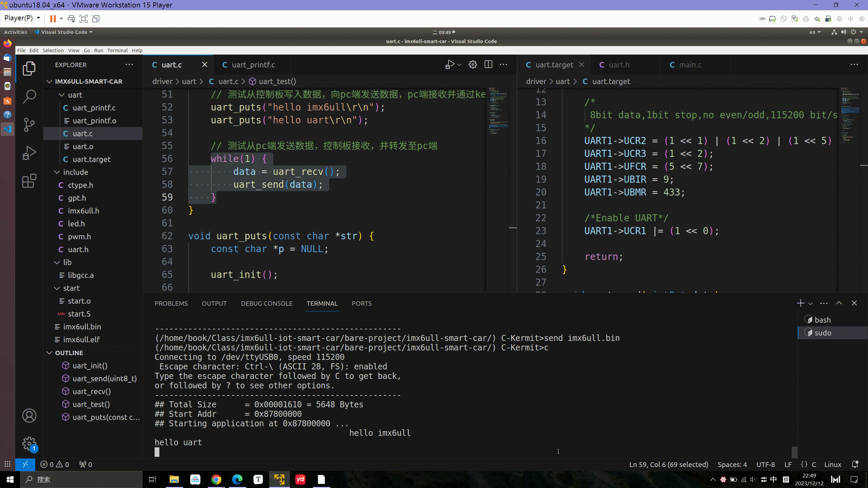Open the Extensions view
This screenshot has width=868, height=488.
(29, 181)
